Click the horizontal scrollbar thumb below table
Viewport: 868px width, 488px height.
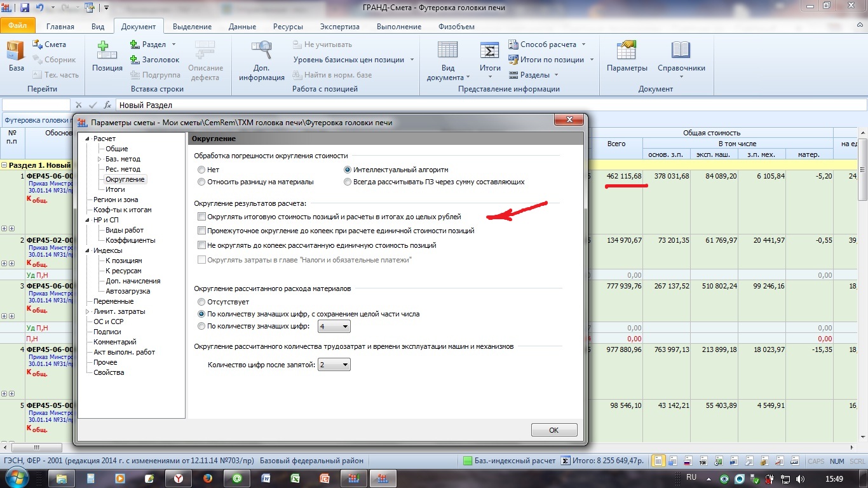[x=36, y=447]
